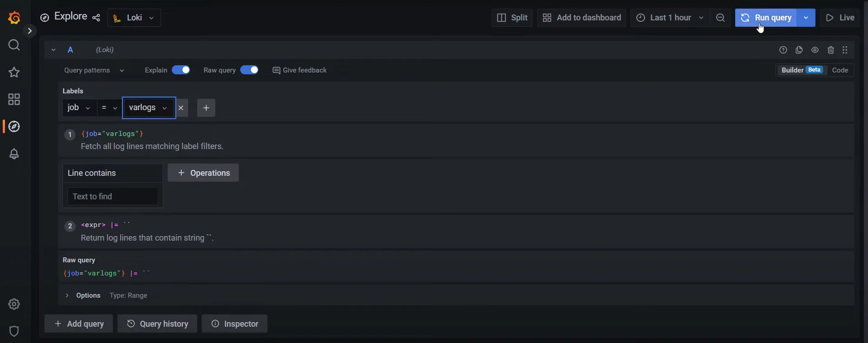The width and height of the screenshot is (868, 343).
Task: Open the Inspector
Action: tap(234, 324)
